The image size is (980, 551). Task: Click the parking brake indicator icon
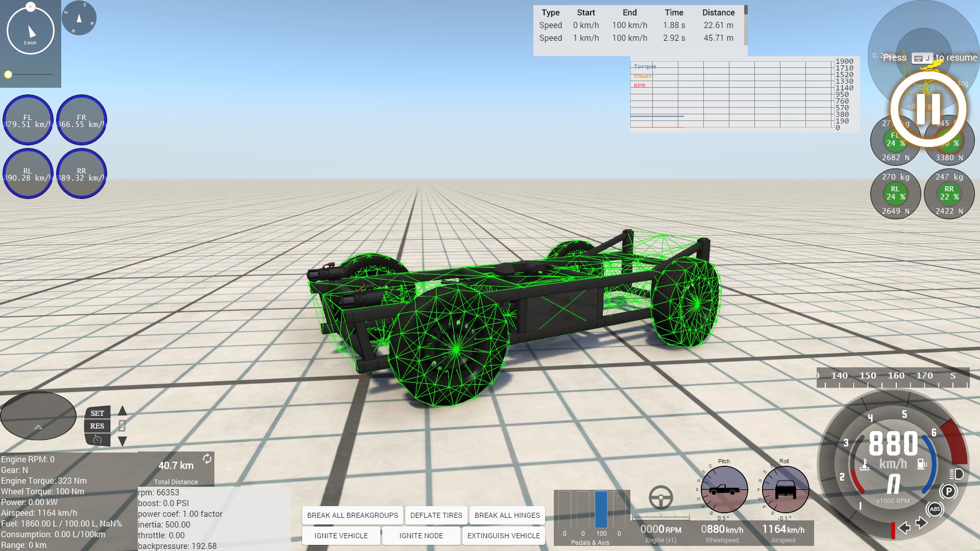[948, 491]
